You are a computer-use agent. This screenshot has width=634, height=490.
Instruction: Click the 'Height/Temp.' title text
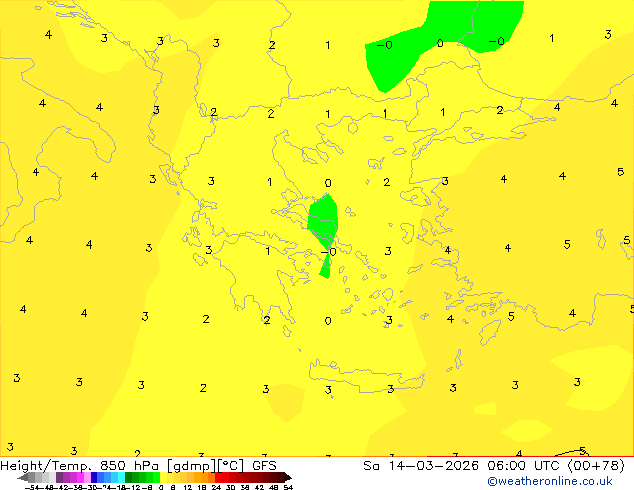(x=46, y=466)
